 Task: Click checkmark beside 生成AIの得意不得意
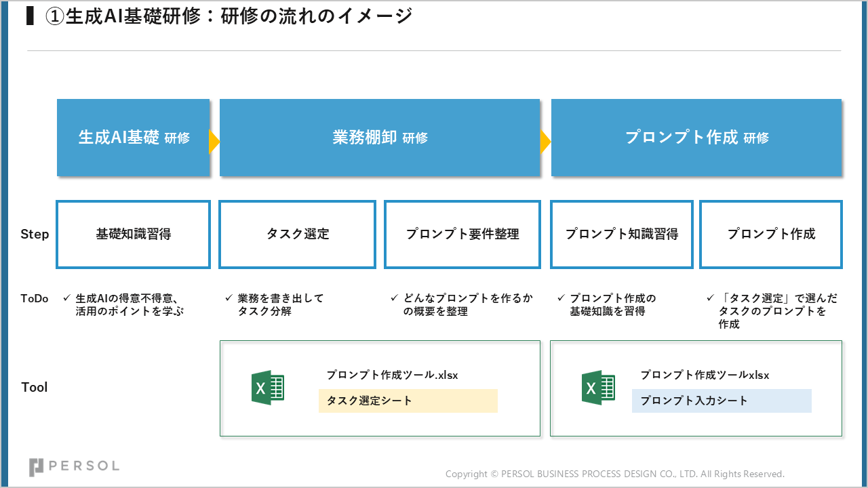pos(66,298)
